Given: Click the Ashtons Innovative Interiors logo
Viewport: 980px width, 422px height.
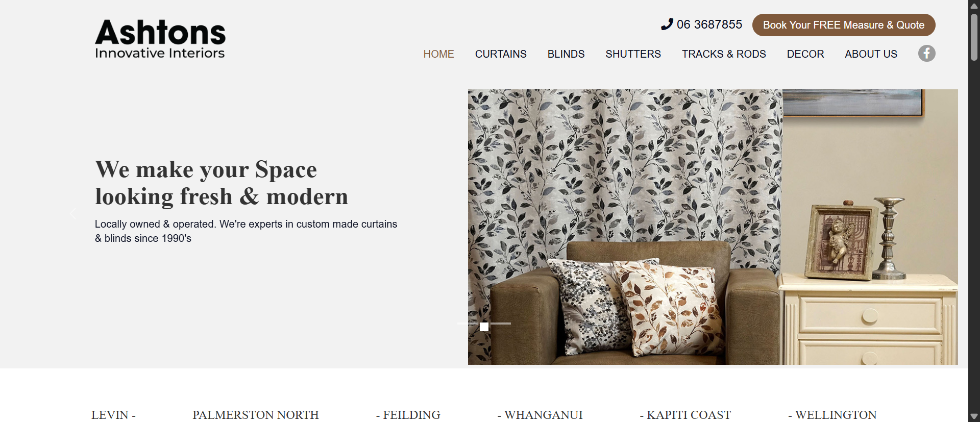Looking at the screenshot, I should coord(160,39).
